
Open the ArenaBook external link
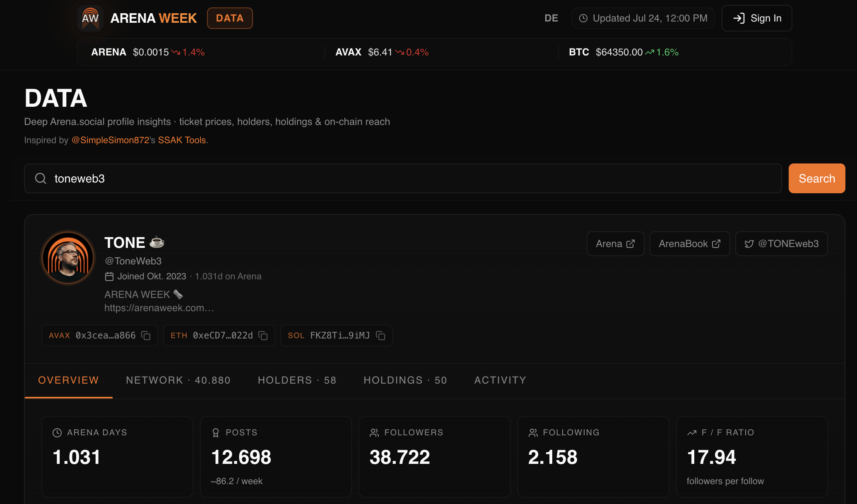690,244
